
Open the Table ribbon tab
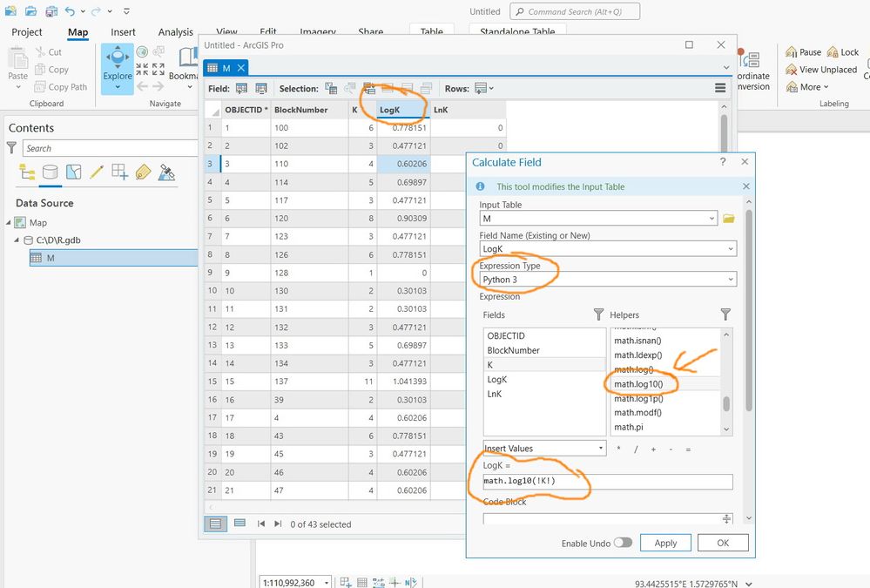pos(432,31)
